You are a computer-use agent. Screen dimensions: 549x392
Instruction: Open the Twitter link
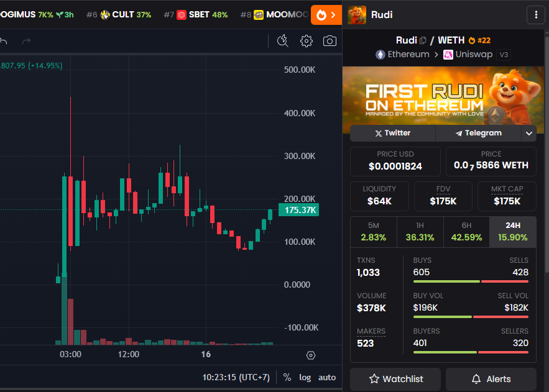(x=392, y=133)
